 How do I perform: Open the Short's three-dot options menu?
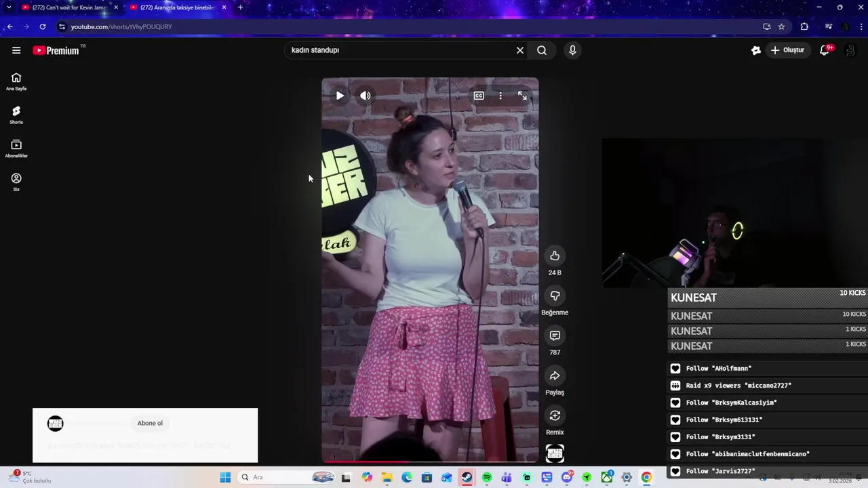coord(500,96)
